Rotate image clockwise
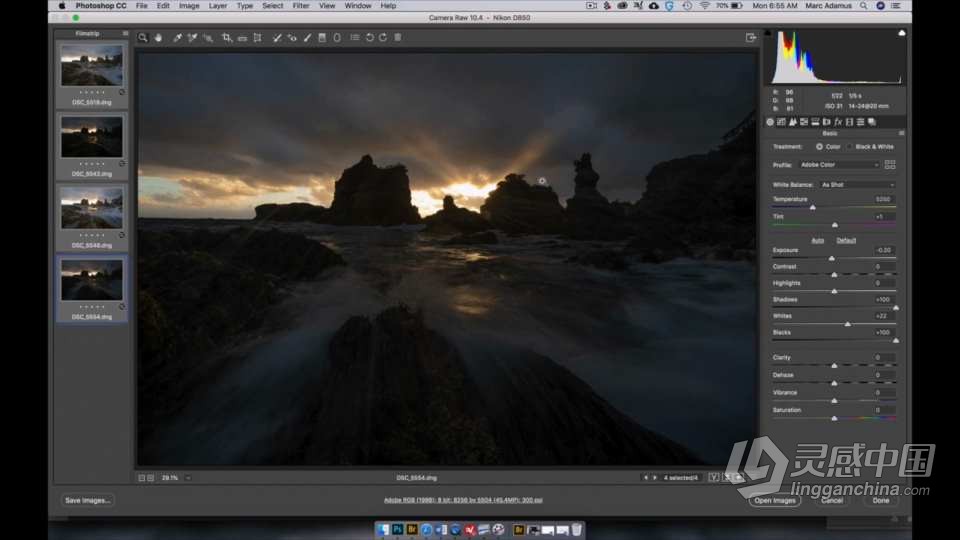The height and width of the screenshot is (540, 960). (x=383, y=37)
